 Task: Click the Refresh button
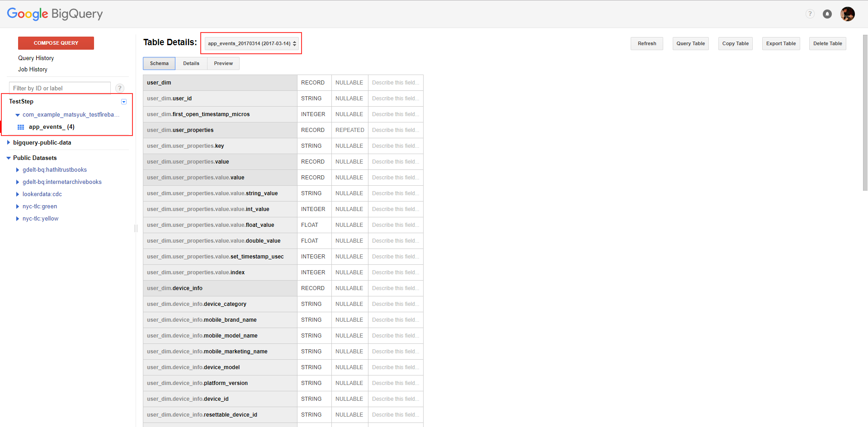[x=647, y=43]
